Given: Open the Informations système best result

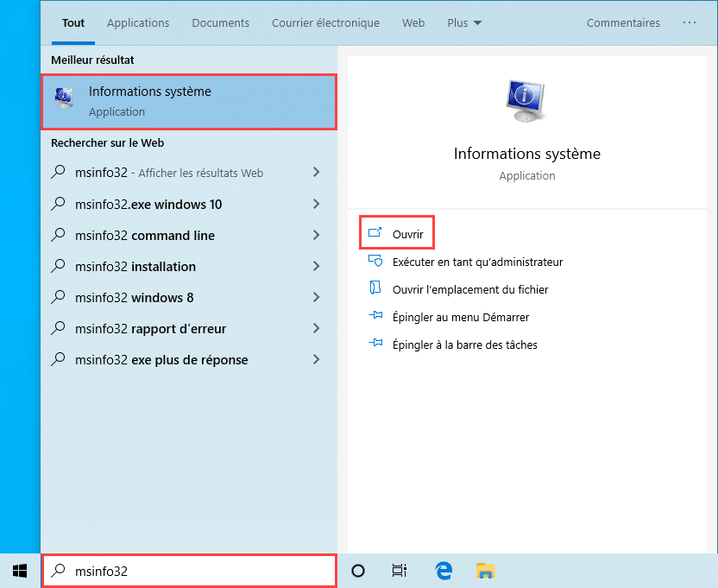Looking at the screenshot, I should pyautogui.click(x=188, y=101).
